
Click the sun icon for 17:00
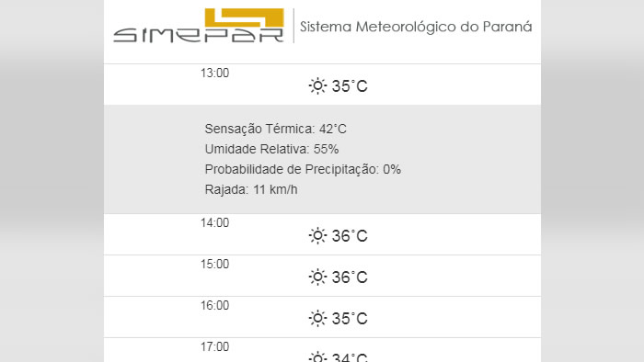317,356
